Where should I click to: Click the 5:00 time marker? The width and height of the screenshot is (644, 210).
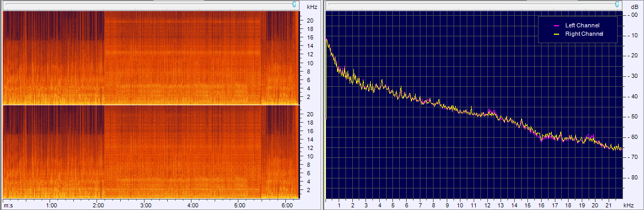tap(240, 205)
